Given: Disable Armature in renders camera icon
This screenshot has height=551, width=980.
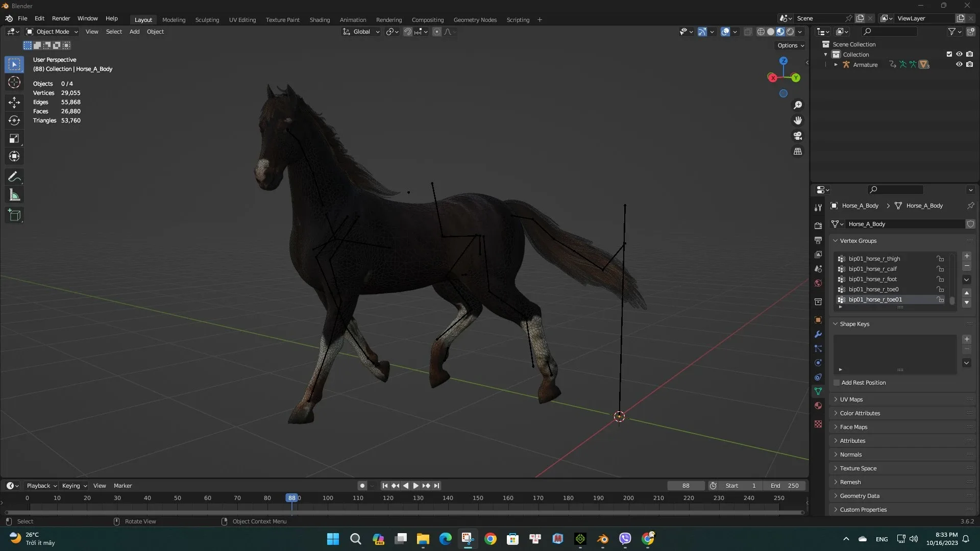Looking at the screenshot, I should tap(969, 64).
